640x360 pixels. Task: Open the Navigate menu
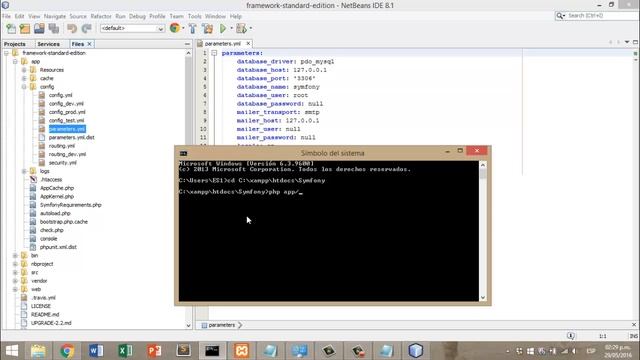pos(55,16)
